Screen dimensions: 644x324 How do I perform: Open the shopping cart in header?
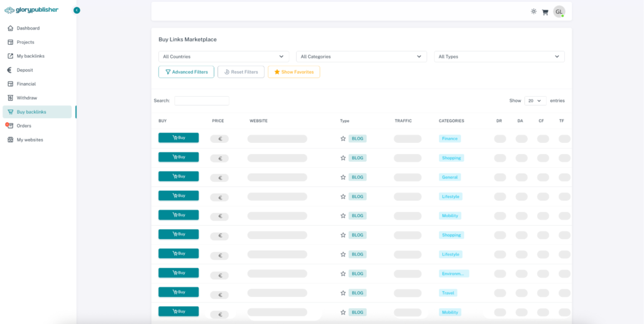tap(545, 12)
